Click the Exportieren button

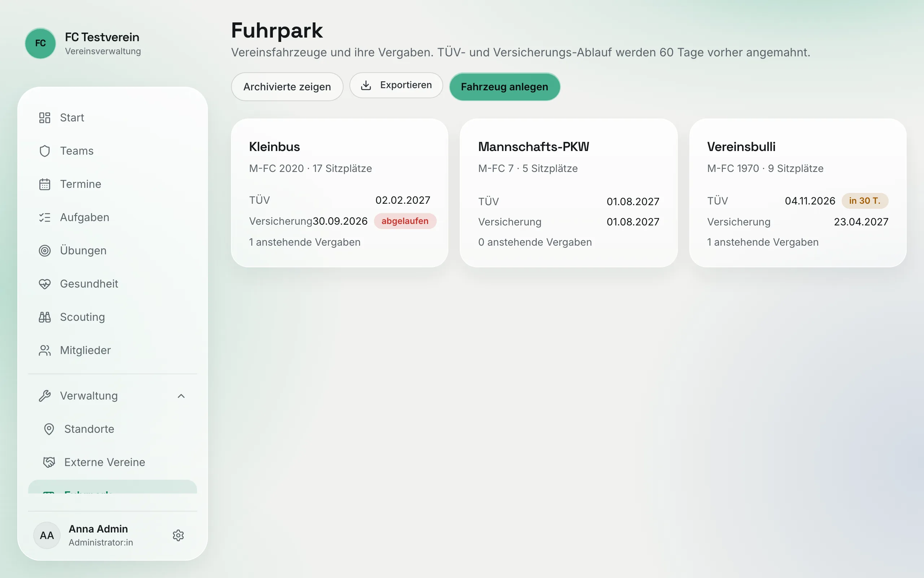click(x=396, y=85)
